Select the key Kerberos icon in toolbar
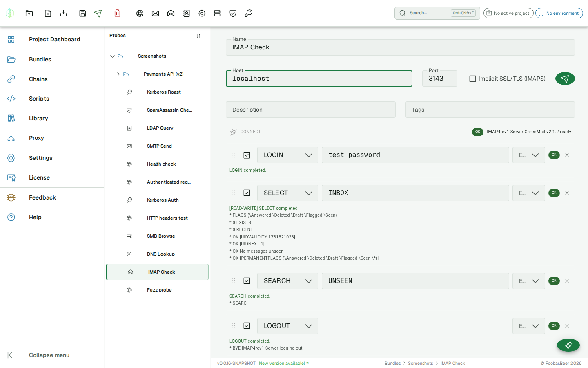Screen dimensions: 588x368 (248, 13)
